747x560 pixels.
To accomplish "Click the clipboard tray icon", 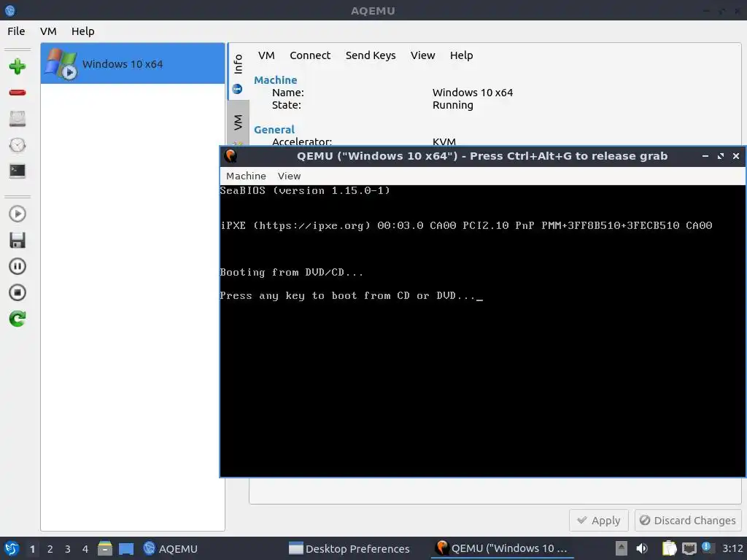I will [x=669, y=548].
